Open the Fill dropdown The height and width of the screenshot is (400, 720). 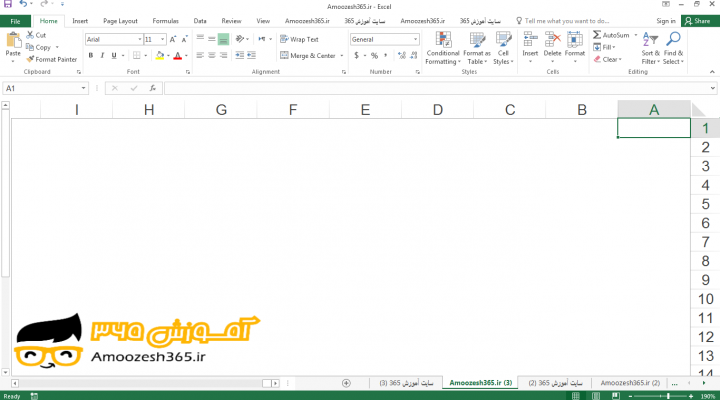pos(604,47)
